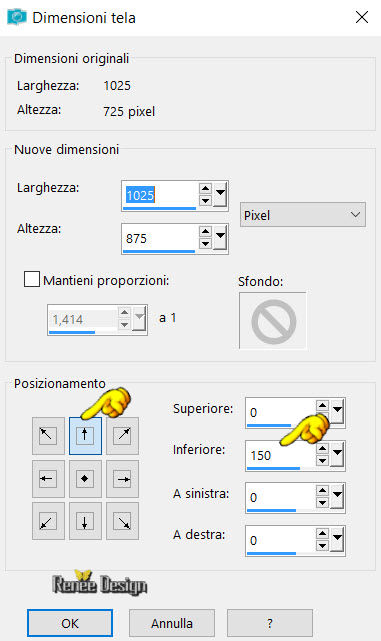Viewport: 381px width, 641px height.
Task: Select top-right anchor placement arrow
Action: tap(122, 435)
